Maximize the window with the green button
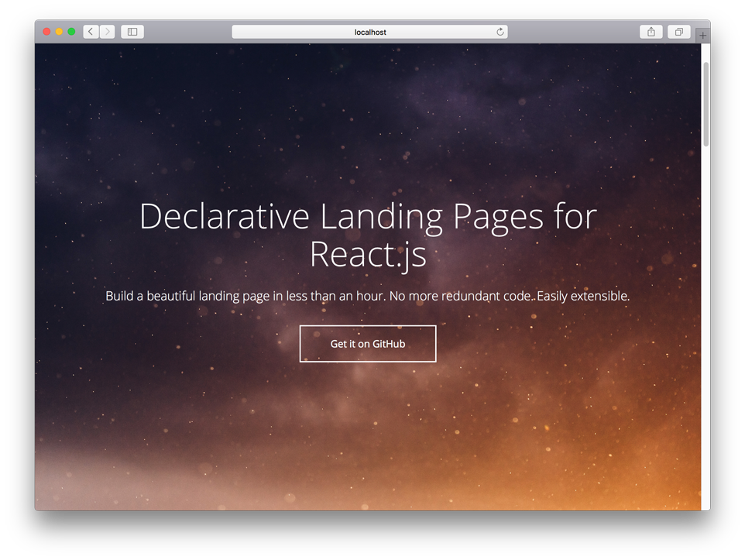This screenshot has height=560, width=745. (x=71, y=32)
